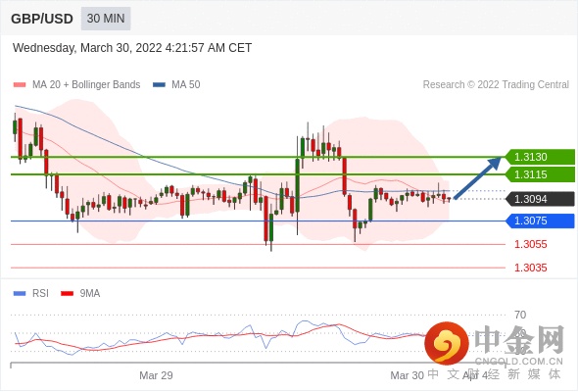Select the 1.3130 resistance price label
Screen dimensions: 578x392
click(x=540, y=157)
